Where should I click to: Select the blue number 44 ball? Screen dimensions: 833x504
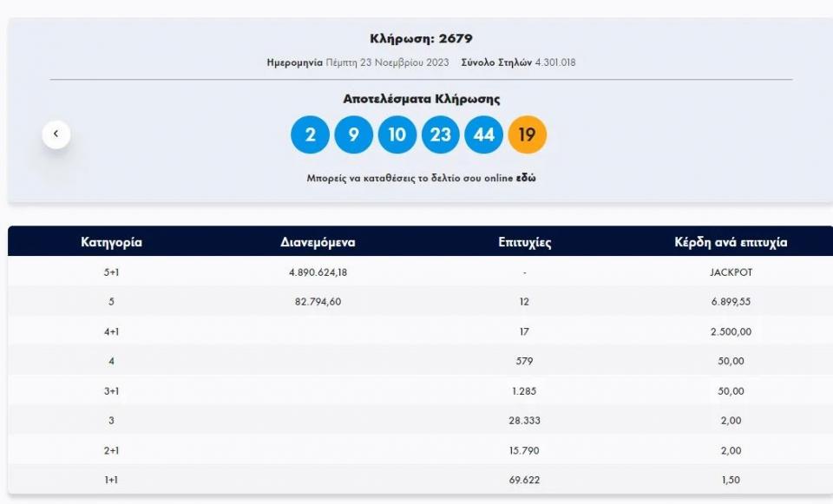pos(484,134)
